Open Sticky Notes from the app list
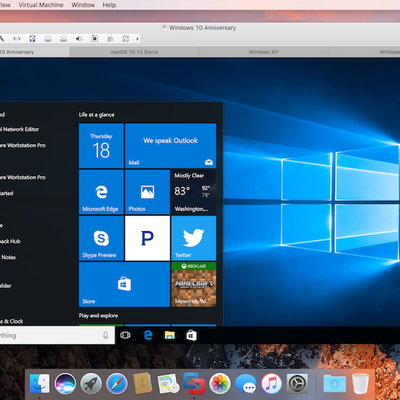The image size is (400, 400). click(x=8, y=257)
